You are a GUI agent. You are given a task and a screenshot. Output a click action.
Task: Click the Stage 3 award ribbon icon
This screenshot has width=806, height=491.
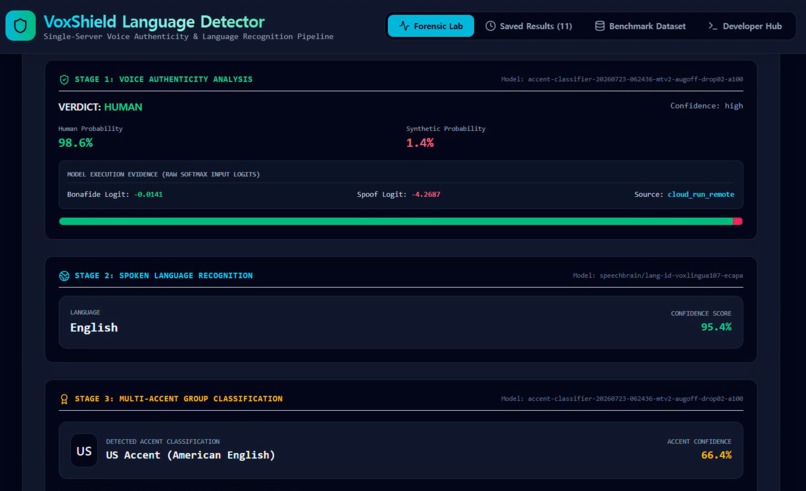64,399
